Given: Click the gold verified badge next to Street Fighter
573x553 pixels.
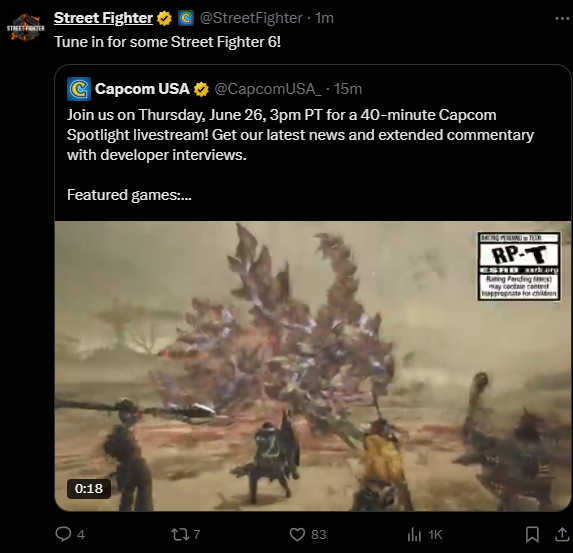Looking at the screenshot, I should pos(164,18).
